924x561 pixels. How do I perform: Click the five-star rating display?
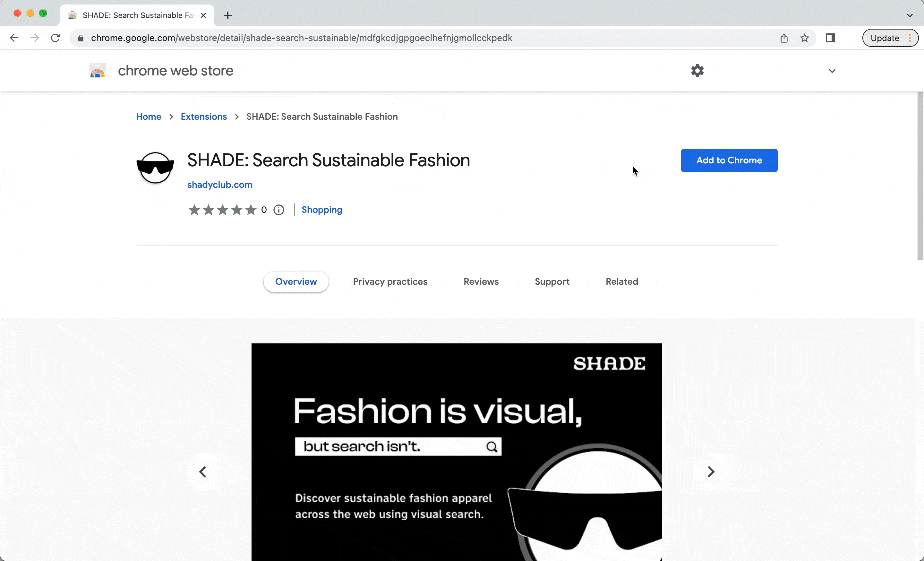(222, 210)
